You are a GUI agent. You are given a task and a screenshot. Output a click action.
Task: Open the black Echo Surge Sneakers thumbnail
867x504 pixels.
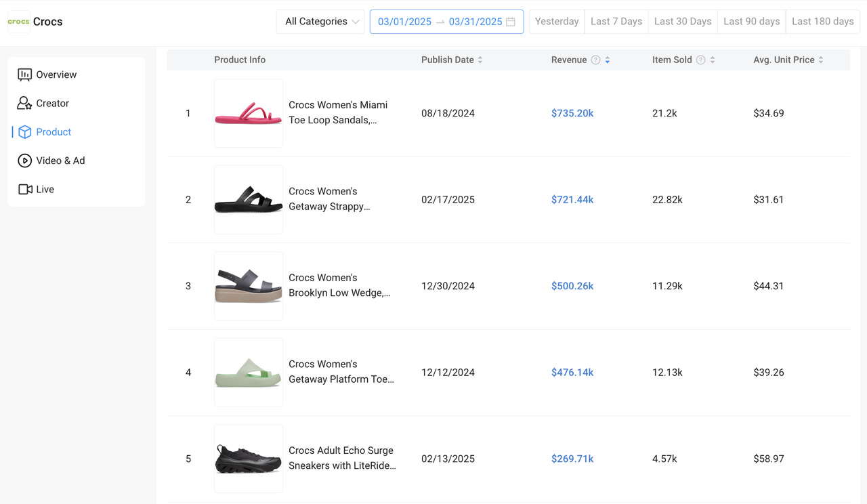[249, 459]
